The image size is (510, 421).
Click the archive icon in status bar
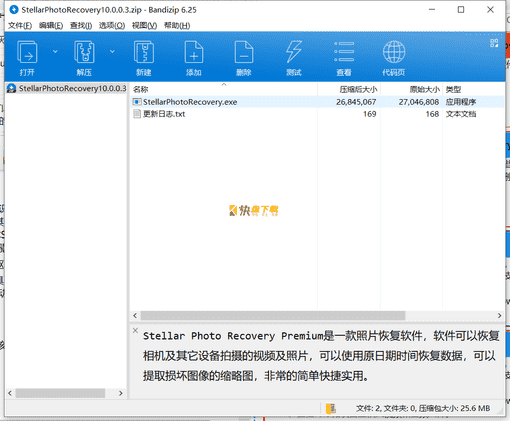point(331,408)
